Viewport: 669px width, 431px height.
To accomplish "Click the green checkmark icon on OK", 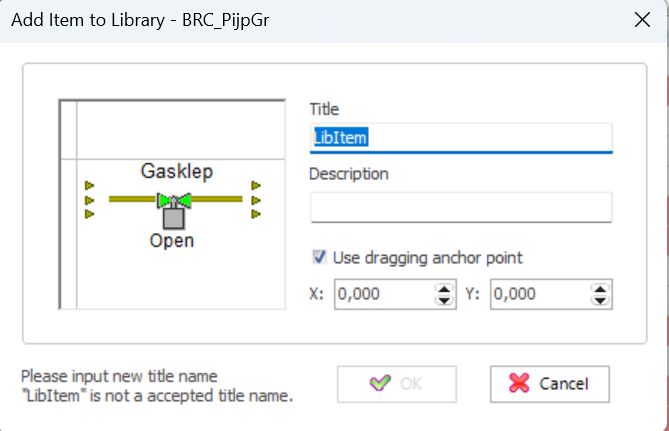I will [380, 383].
